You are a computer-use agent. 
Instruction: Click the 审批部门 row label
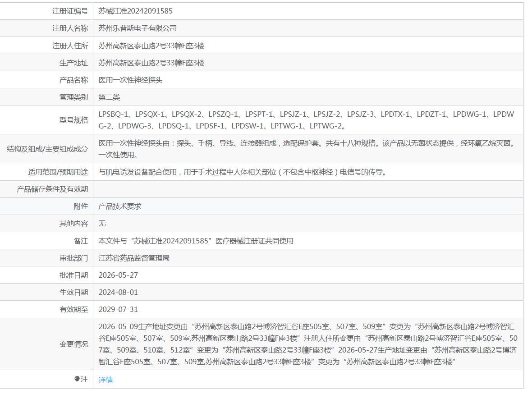[x=73, y=258]
